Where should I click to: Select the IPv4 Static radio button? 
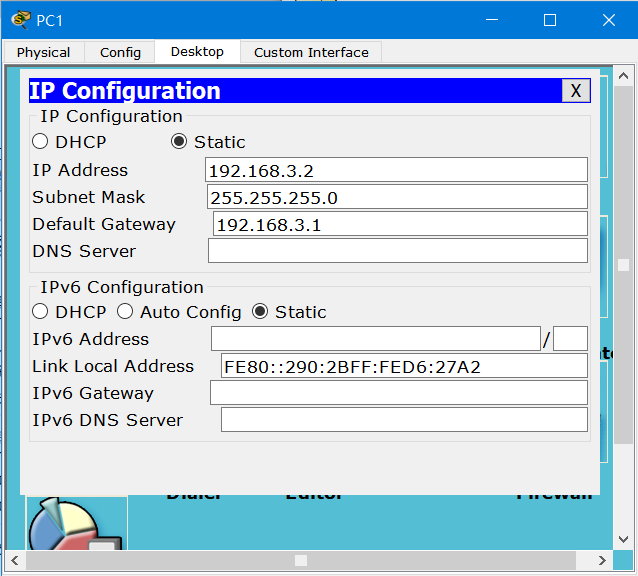coord(179,142)
